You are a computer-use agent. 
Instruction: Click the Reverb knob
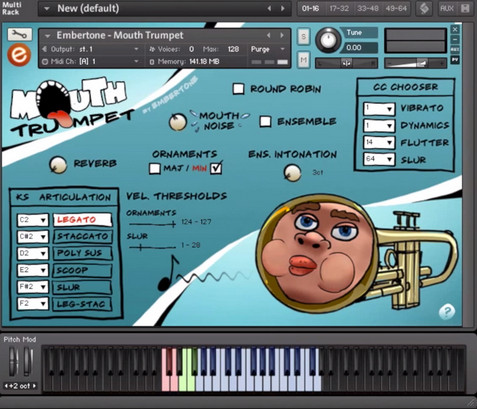click(58, 164)
